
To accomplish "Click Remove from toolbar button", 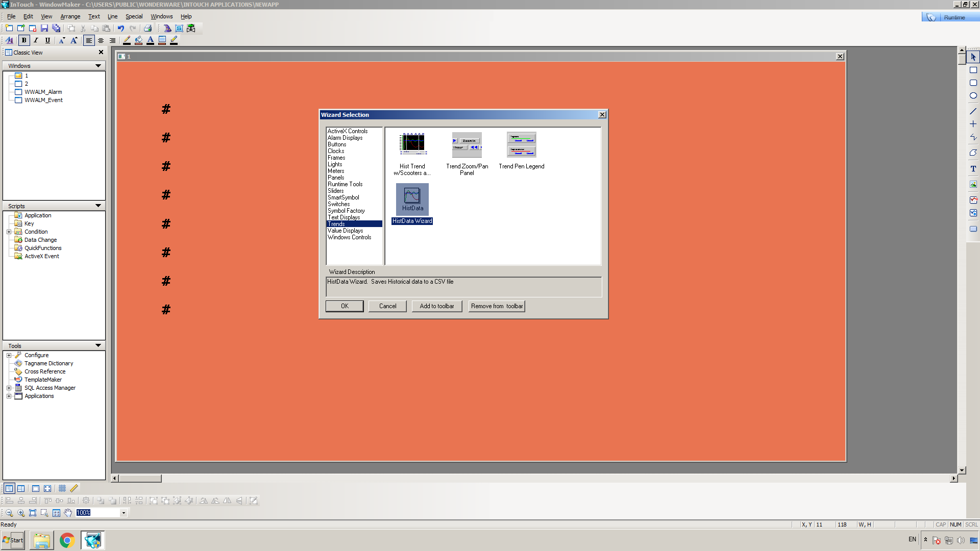I will [x=497, y=306].
